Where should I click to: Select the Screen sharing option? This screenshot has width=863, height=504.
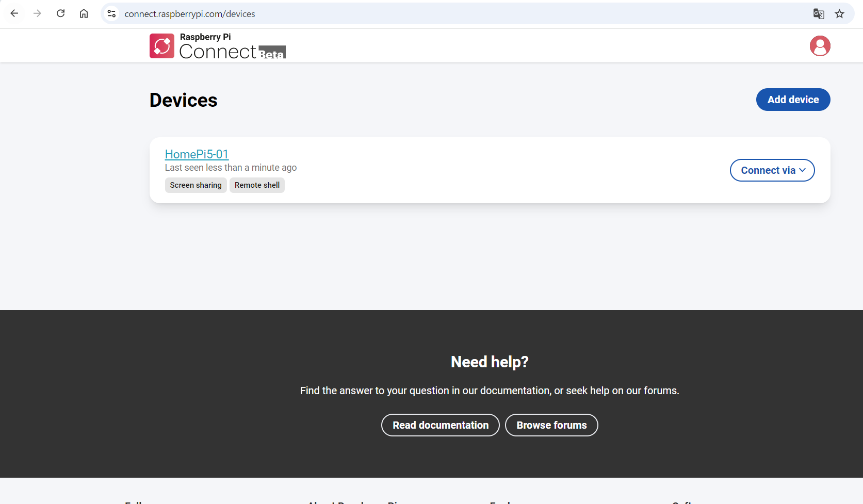196,185
